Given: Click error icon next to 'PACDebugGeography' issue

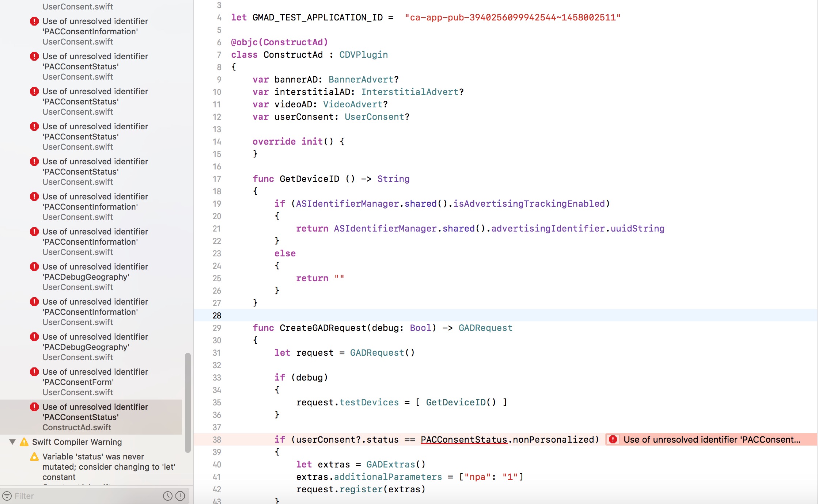Looking at the screenshot, I should pos(34,266).
